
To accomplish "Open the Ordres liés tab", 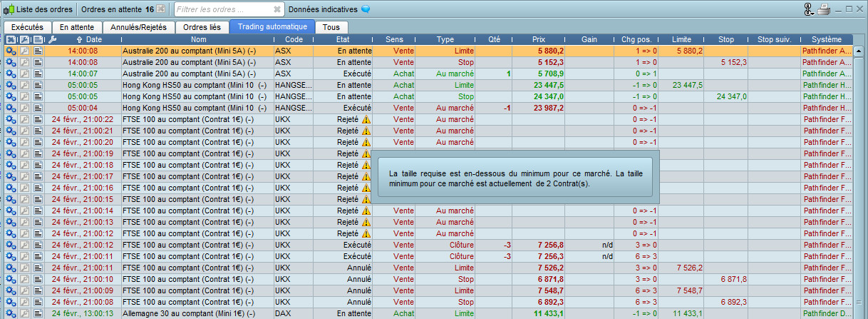I will pos(202,27).
